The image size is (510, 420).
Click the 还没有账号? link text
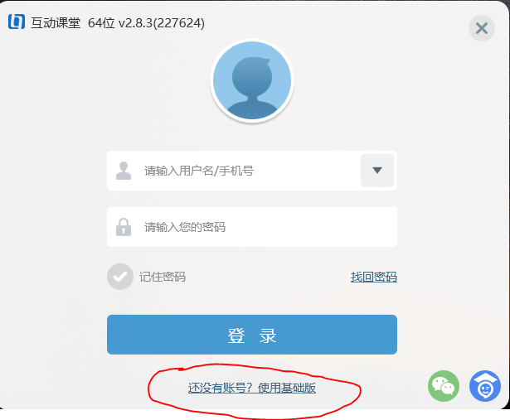click(221, 388)
